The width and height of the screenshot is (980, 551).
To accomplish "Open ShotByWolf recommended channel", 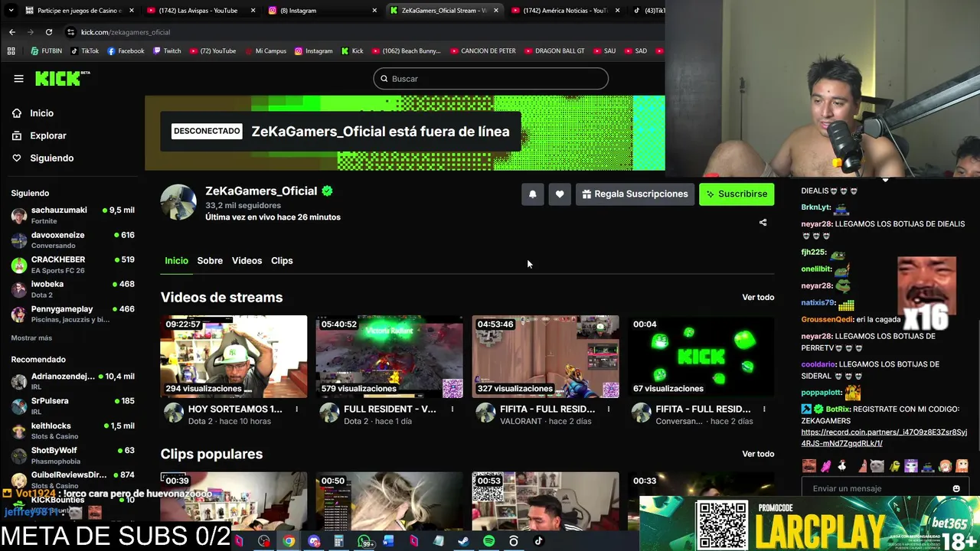I will coord(73,455).
